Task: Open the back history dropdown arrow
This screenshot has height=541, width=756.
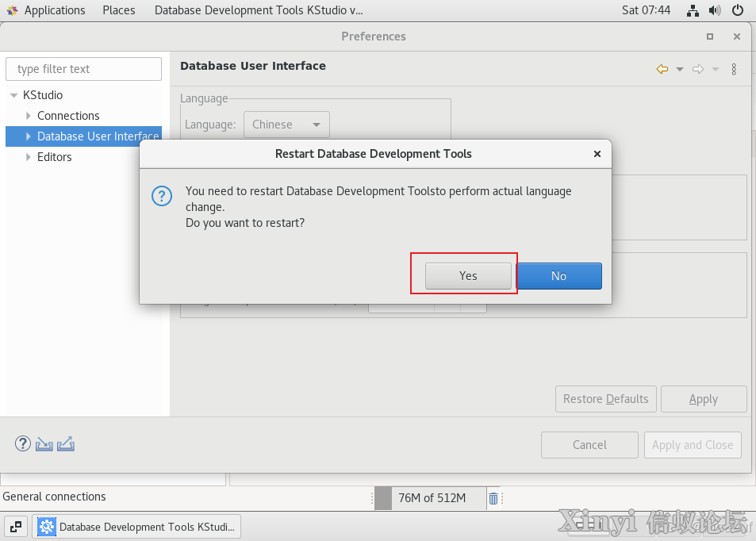Action: coord(680,70)
